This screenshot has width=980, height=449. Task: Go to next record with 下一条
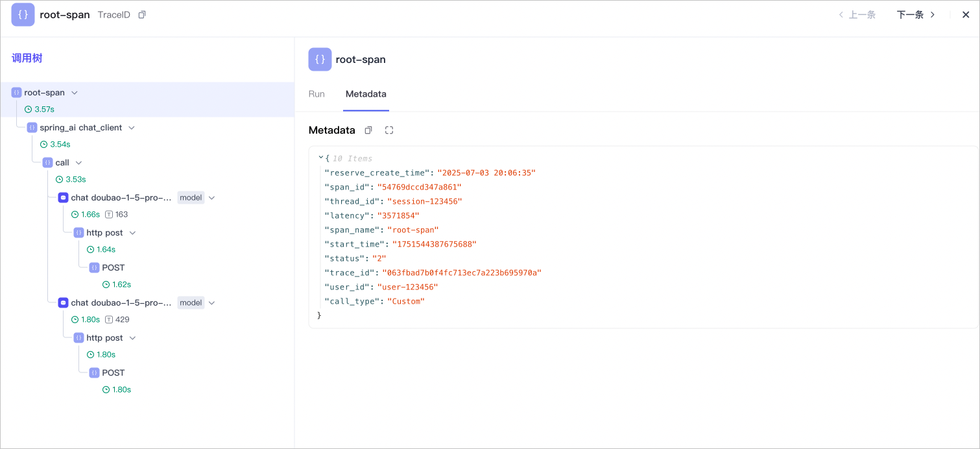tap(916, 15)
